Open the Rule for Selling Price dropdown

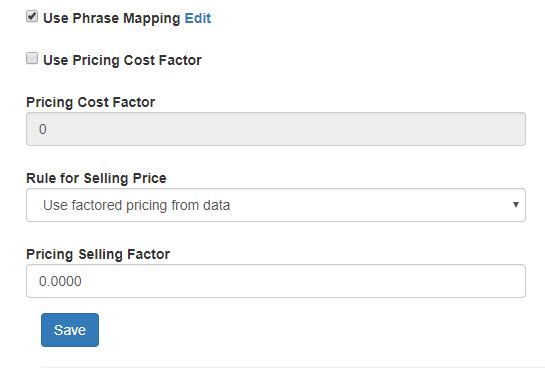pyautogui.click(x=276, y=205)
